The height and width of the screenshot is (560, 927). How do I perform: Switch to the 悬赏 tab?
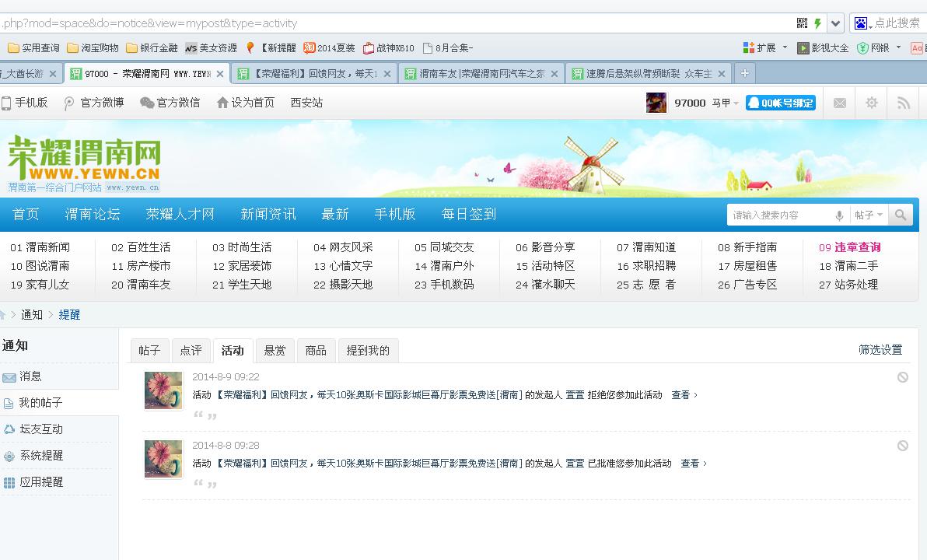coord(275,351)
